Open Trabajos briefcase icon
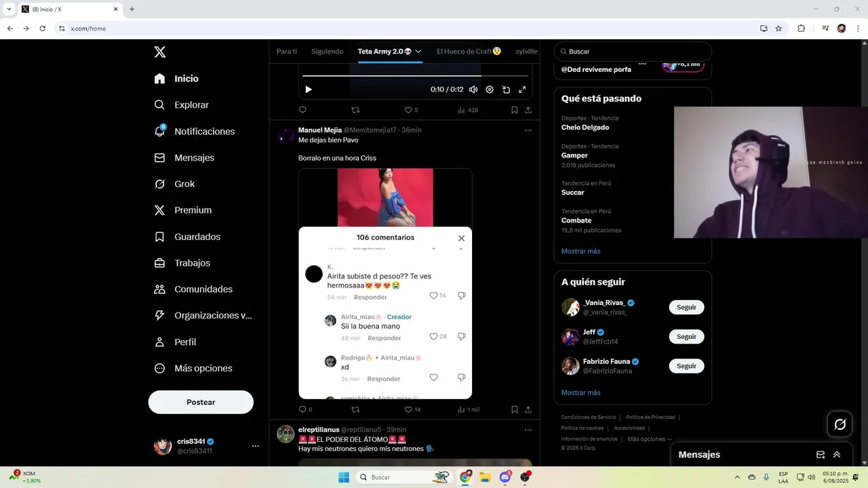The width and height of the screenshot is (868, 488). click(x=159, y=263)
